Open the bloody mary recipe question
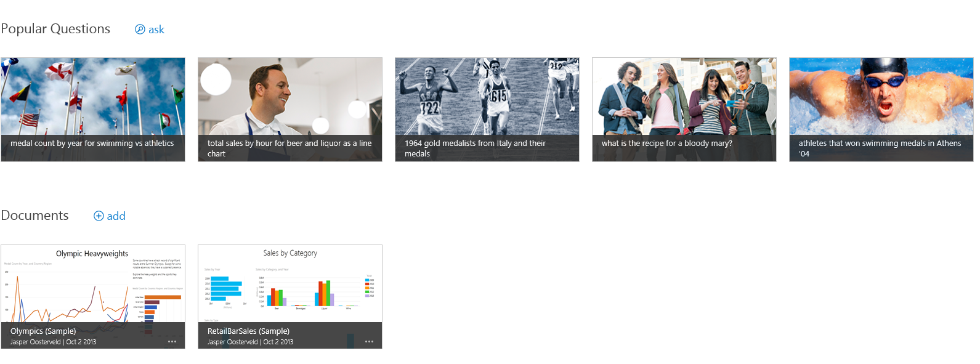 (x=684, y=110)
